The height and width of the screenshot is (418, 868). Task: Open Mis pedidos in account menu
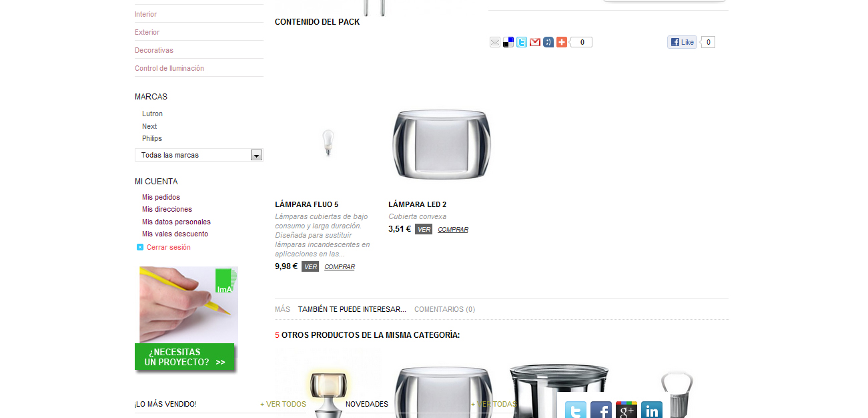(161, 197)
